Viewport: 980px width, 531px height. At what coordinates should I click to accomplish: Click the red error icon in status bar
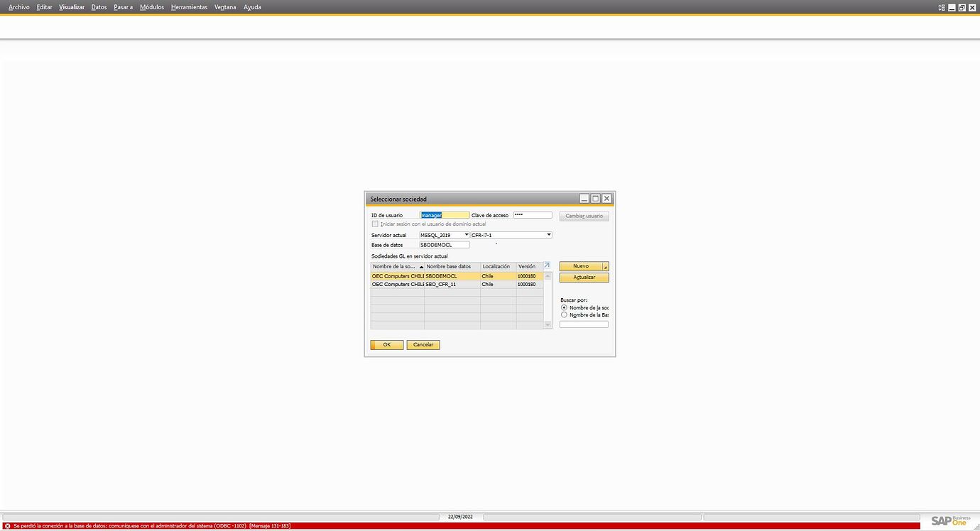point(6,526)
